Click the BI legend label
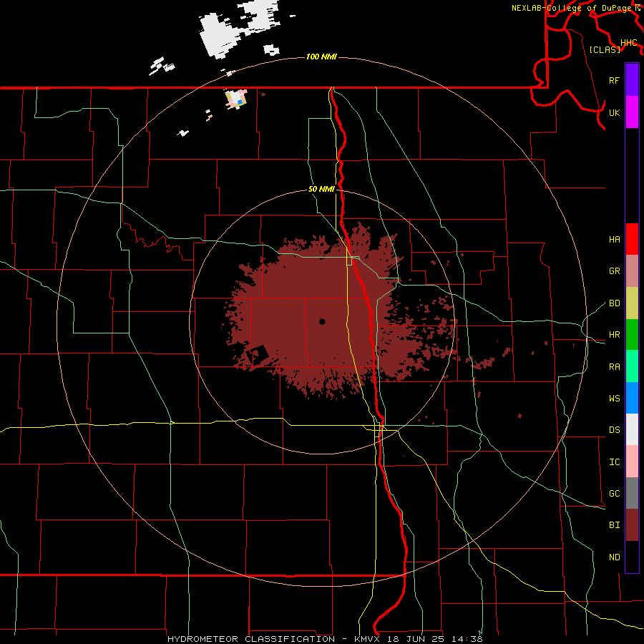This screenshot has width=644, height=644. tap(614, 525)
